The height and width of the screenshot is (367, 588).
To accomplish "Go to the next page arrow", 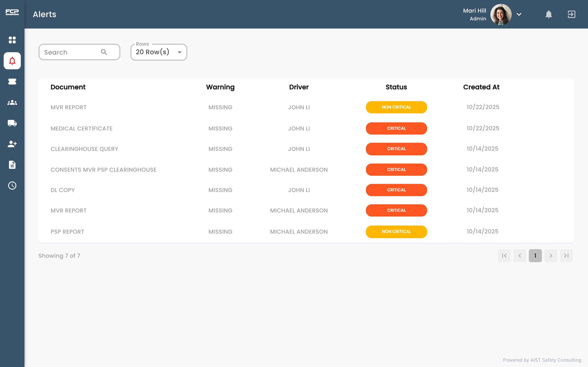I will (551, 256).
